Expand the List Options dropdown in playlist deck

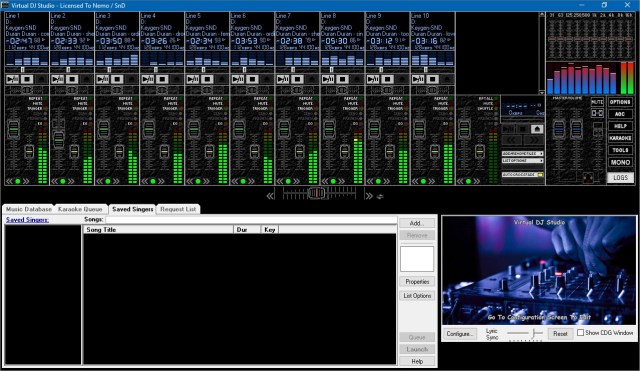522,161
